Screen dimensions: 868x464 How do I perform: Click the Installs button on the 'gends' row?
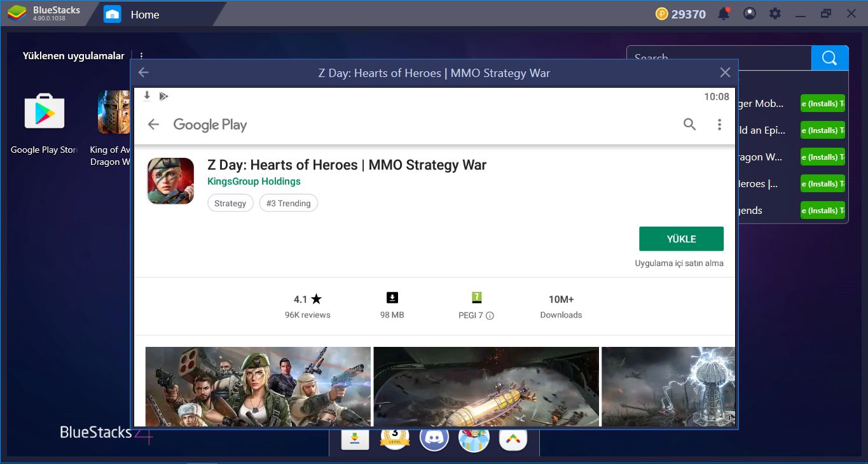[823, 211]
